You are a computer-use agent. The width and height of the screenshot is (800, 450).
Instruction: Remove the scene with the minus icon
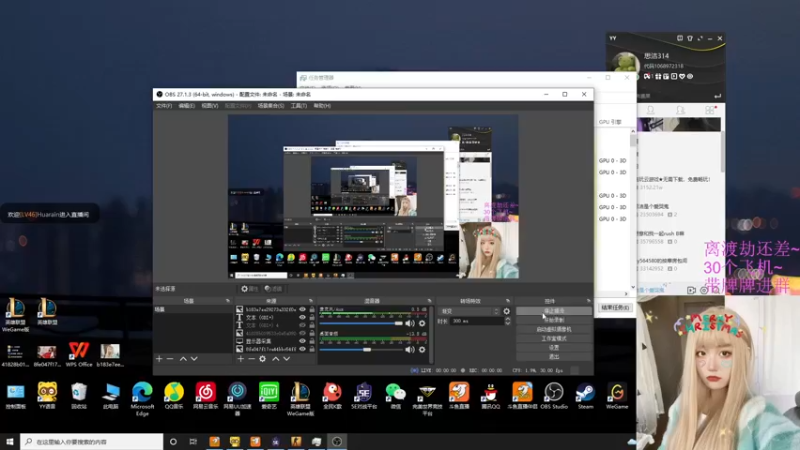tap(170, 359)
